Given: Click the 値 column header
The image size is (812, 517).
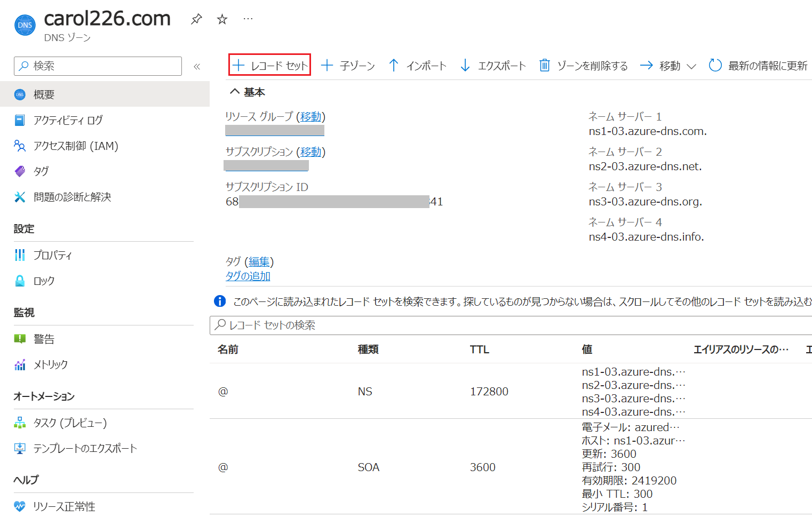Looking at the screenshot, I should (x=587, y=349).
